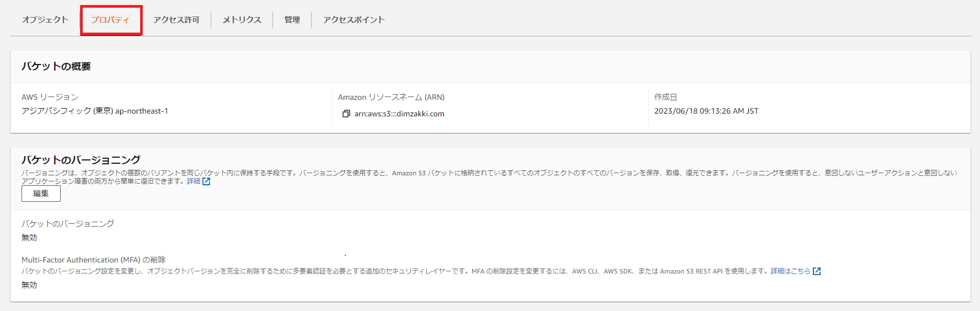Click the 無効 status under MFA の削除

click(29, 285)
